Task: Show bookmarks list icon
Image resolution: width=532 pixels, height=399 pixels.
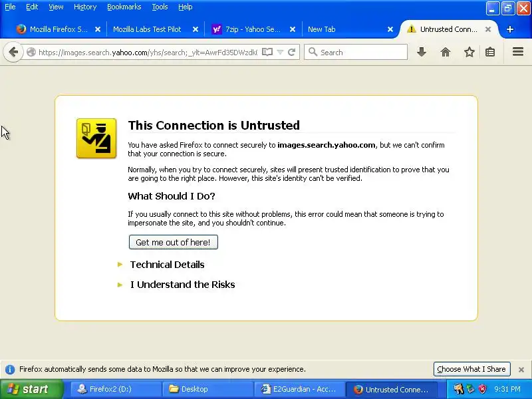Action: pyautogui.click(x=490, y=52)
